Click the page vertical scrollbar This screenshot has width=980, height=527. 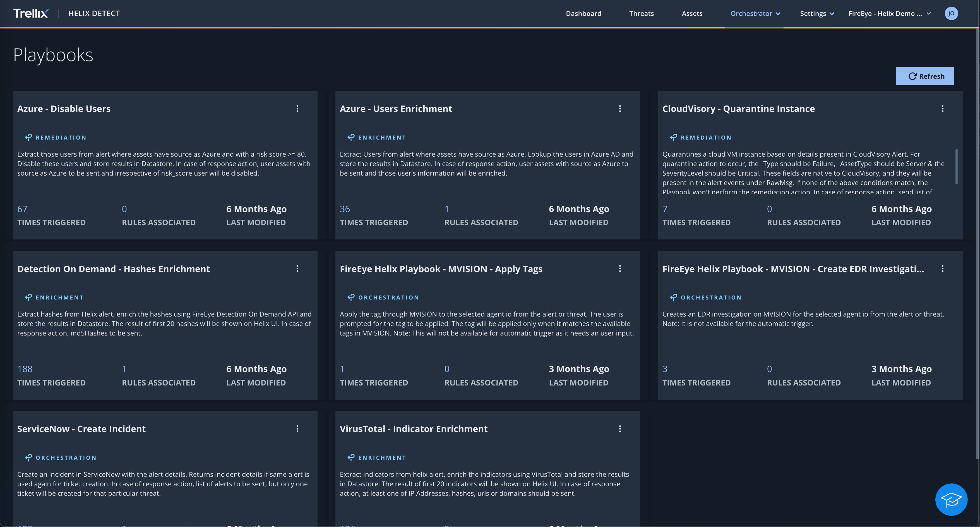click(978, 243)
